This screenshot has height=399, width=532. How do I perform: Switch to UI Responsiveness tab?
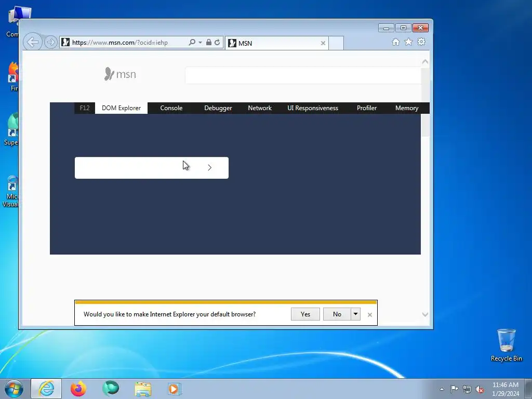coord(313,108)
